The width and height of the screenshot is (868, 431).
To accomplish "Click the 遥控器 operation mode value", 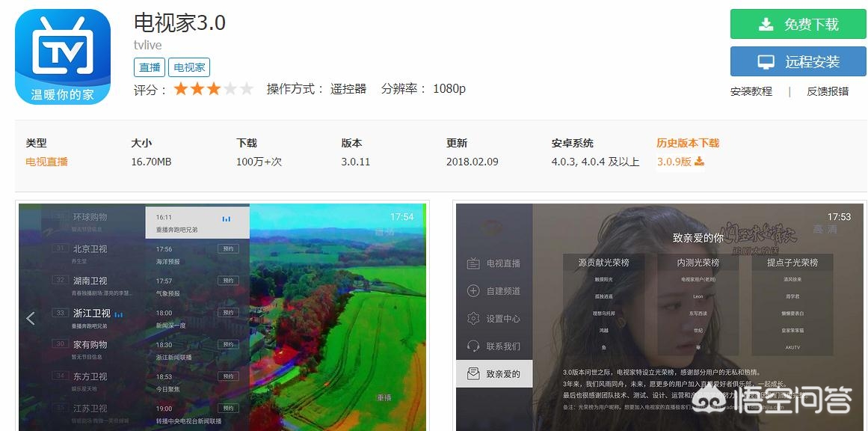I will pos(348,88).
